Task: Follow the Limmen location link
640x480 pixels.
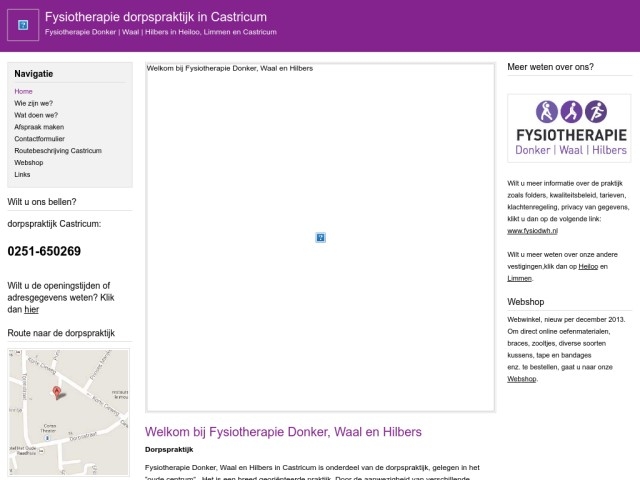Action: (519, 278)
